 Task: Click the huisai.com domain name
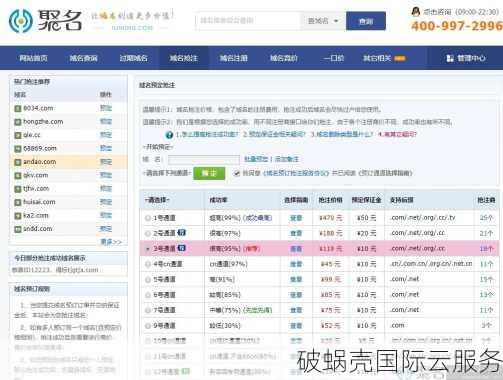39,202
